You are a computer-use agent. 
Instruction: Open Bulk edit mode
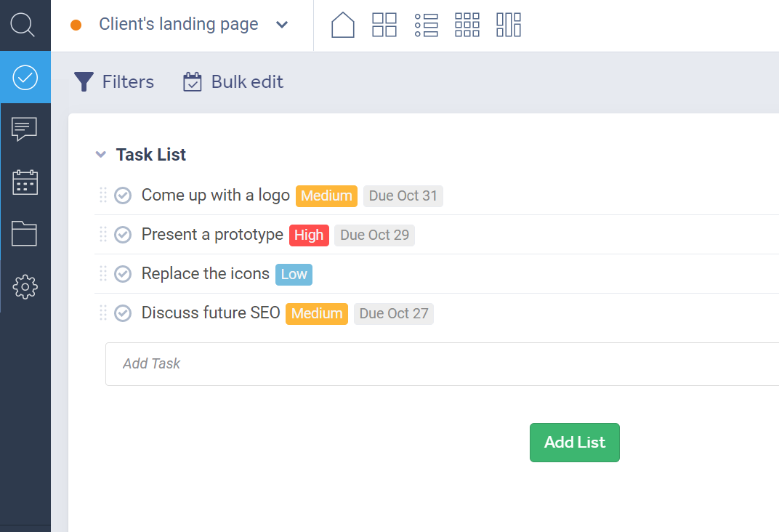[233, 81]
